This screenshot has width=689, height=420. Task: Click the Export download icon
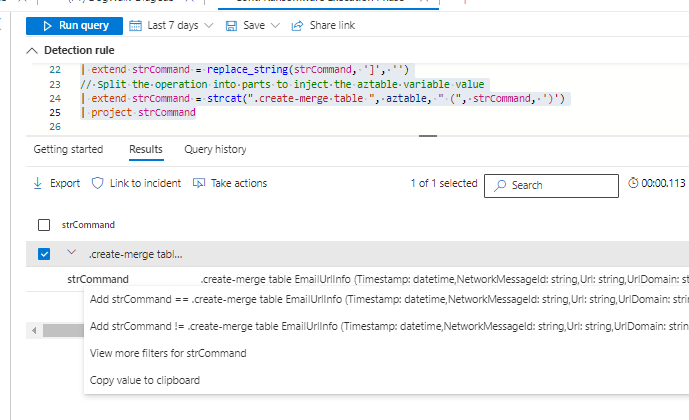tap(38, 183)
